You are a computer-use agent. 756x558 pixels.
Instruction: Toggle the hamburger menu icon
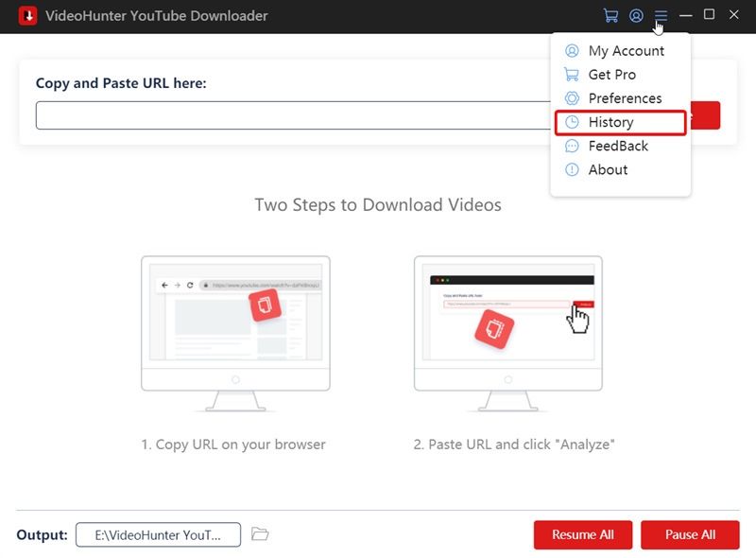pos(661,15)
